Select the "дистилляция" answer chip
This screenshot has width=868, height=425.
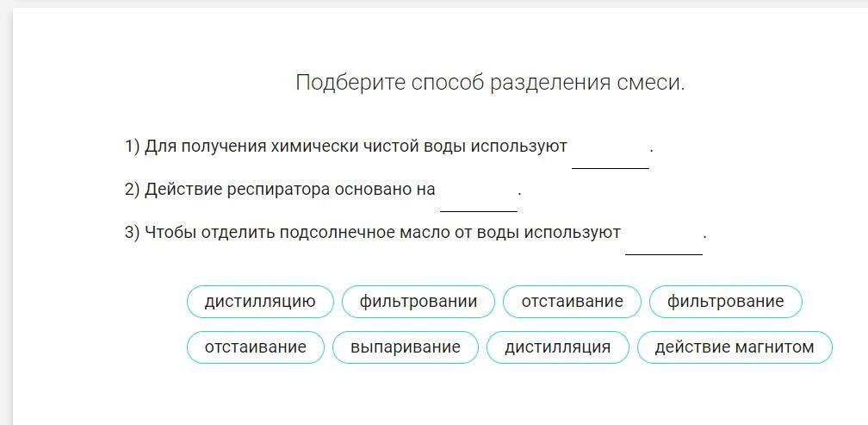(x=557, y=347)
